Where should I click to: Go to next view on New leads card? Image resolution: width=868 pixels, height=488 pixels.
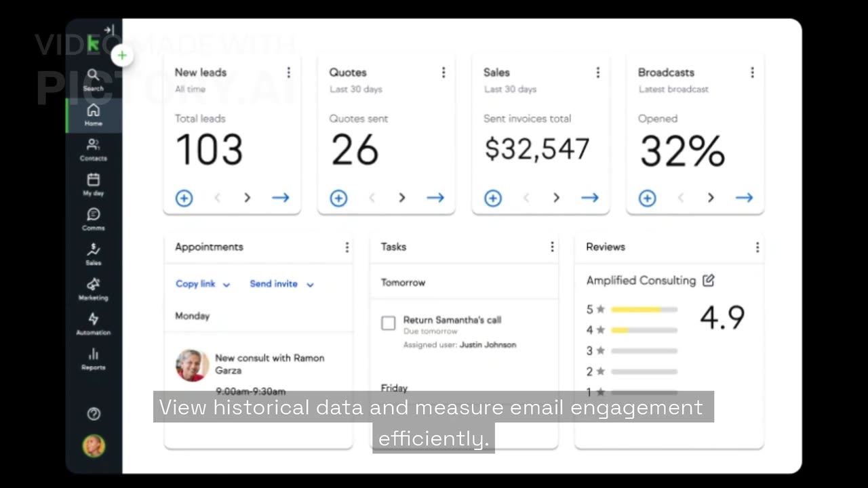248,198
